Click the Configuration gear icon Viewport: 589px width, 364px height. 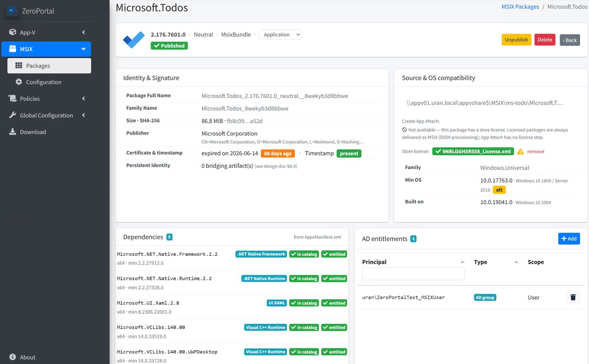click(19, 82)
